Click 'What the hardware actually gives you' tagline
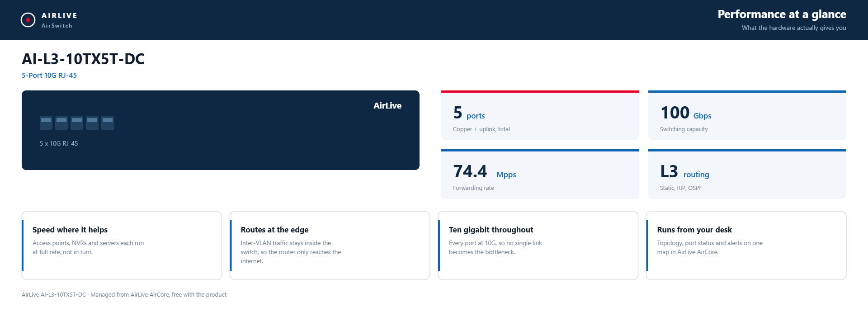 pyautogui.click(x=794, y=28)
